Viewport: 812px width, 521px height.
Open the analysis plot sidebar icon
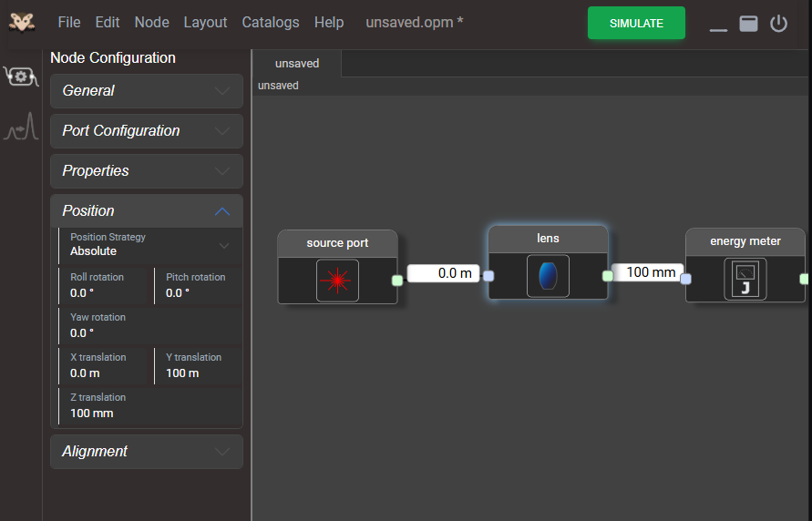21,127
